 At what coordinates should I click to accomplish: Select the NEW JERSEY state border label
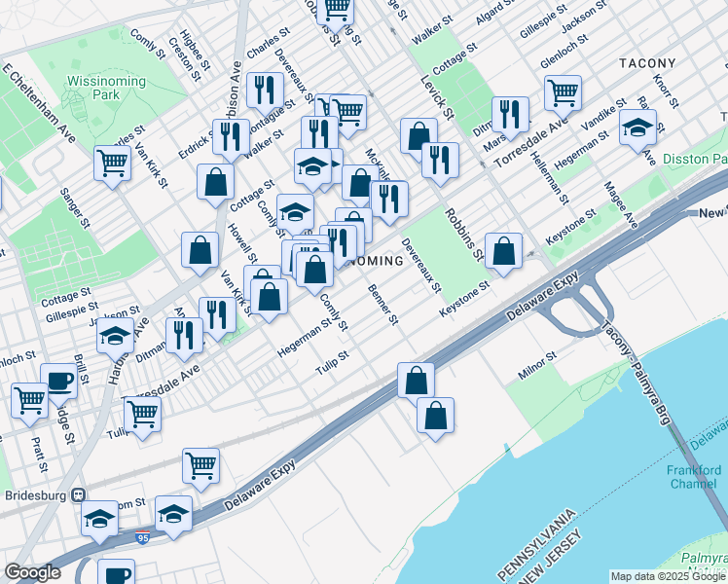[551, 559]
